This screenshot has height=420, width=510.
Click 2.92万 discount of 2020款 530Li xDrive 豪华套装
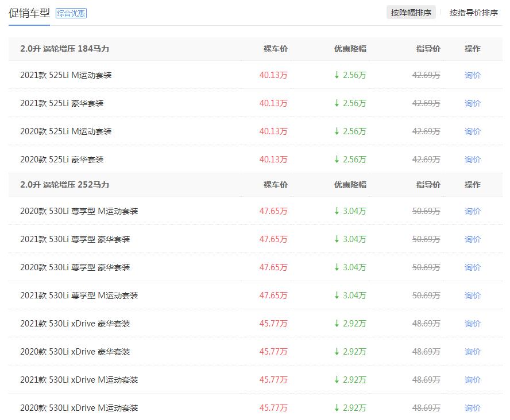[x=354, y=352]
